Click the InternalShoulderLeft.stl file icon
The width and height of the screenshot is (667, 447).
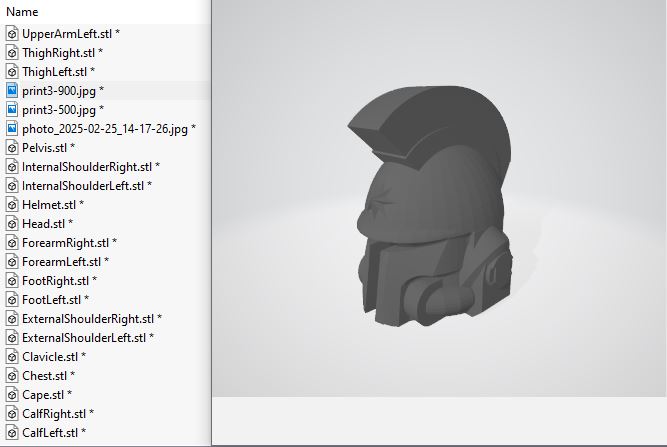click(12, 185)
